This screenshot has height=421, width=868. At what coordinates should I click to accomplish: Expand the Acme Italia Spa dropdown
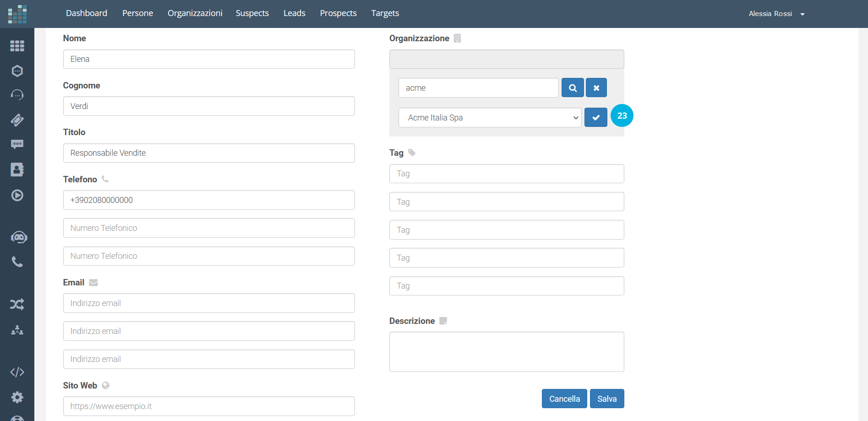pos(490,117)
